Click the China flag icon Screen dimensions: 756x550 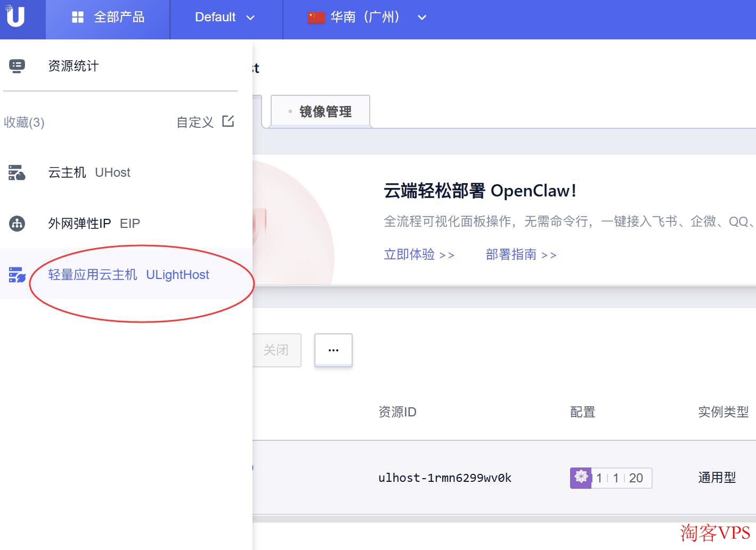[316, 18]
